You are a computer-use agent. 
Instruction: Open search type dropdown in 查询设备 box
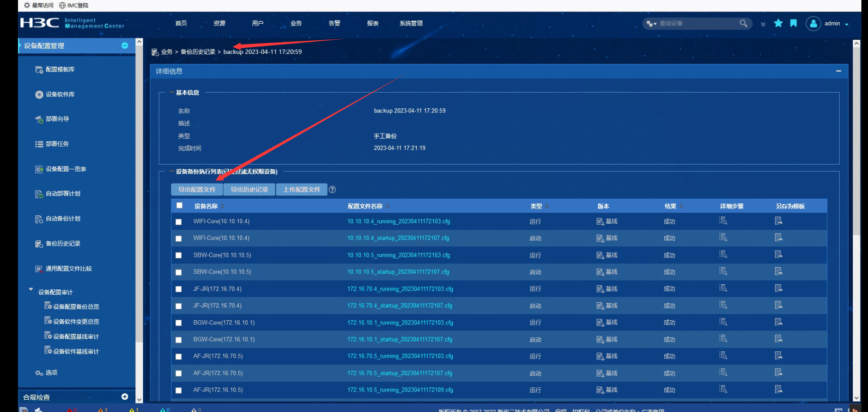coord(652,24)
